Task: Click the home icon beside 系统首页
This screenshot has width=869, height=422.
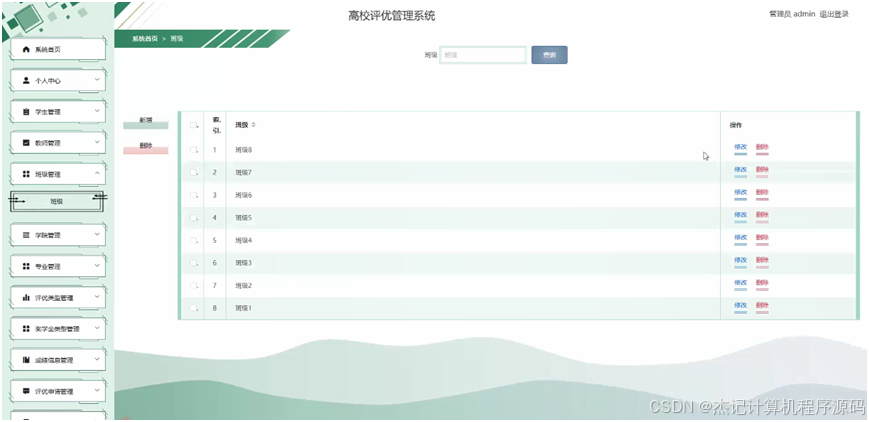Action: click(x=26, y=49)
